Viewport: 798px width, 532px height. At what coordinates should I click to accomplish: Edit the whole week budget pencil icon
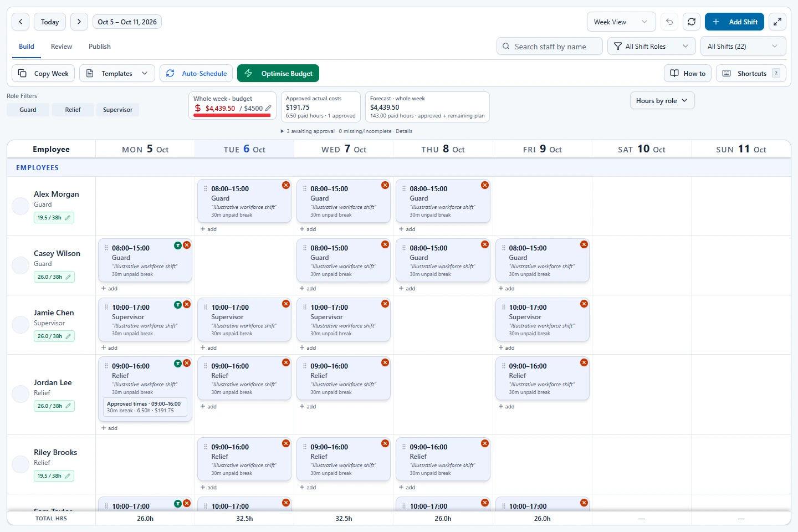pos(268,109)
